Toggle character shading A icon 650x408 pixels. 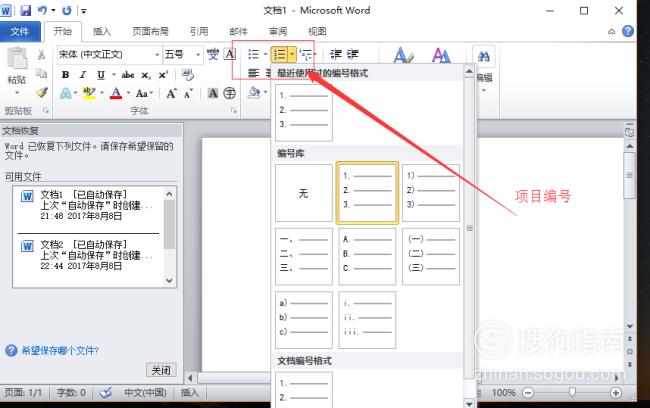tap(213, 93)
